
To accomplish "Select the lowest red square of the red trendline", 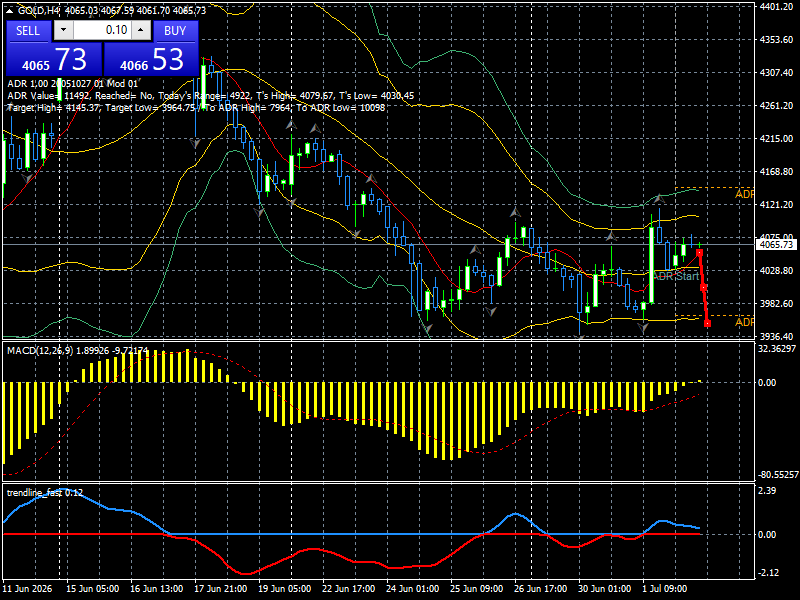I will (708, 323).
